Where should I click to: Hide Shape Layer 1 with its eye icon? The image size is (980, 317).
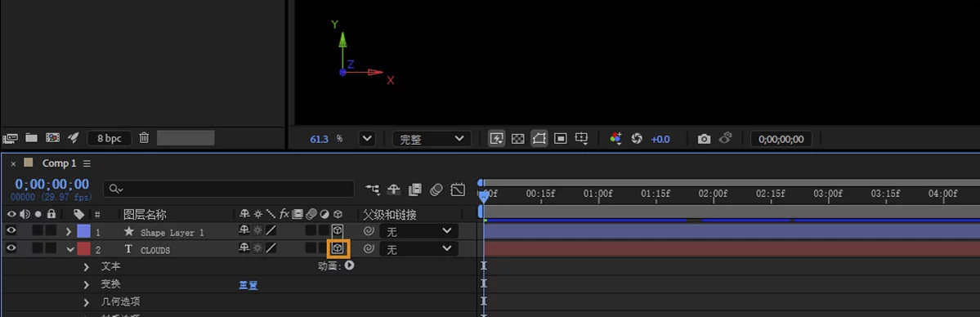(11, 230)
